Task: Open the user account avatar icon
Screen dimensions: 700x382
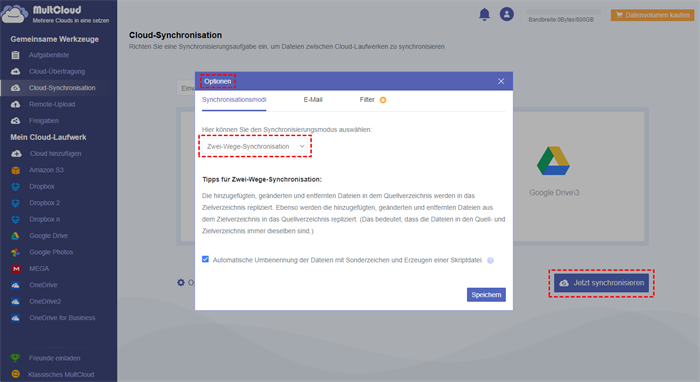Action: [x=507, y=14]
